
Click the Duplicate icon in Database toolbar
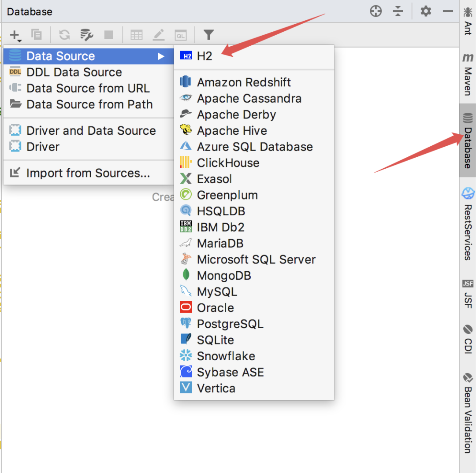pos(37,35)
